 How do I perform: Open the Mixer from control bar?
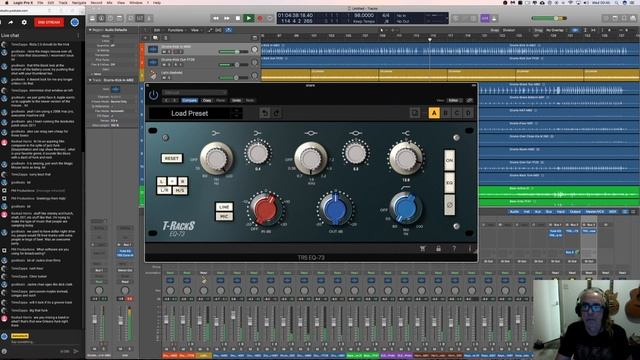(140, 18)
